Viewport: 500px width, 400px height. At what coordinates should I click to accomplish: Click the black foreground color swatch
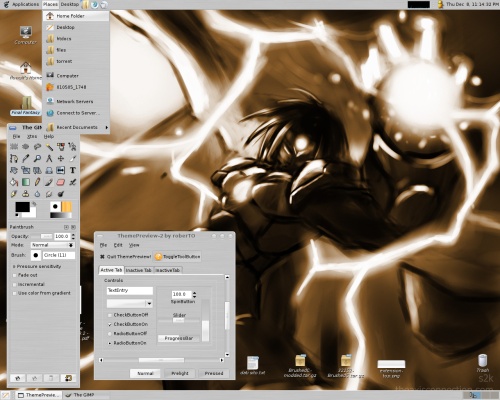22,207
